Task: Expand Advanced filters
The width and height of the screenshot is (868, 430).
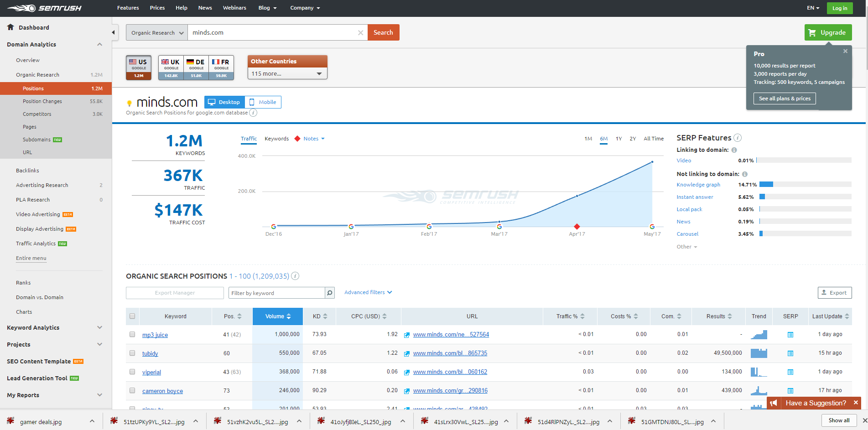Action: click(368, 292)
